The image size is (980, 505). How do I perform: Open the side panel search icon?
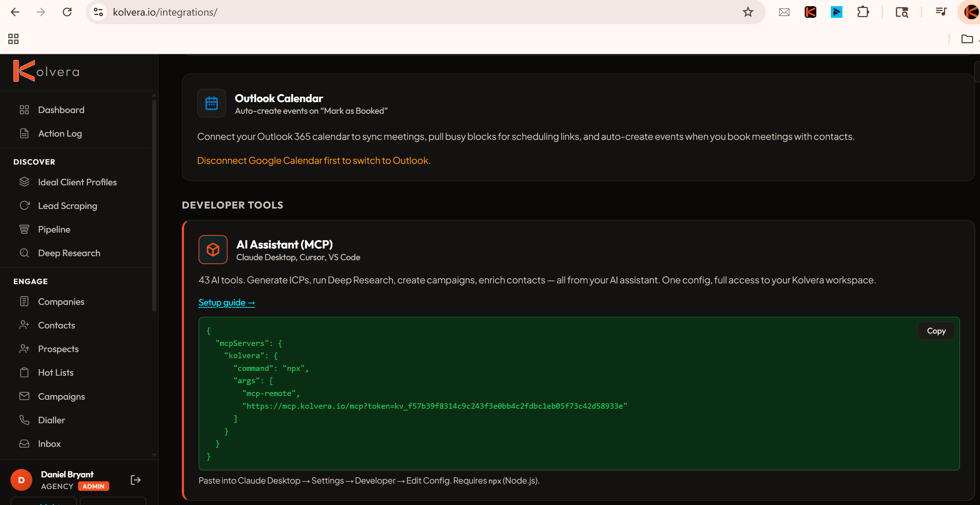[902, 12]
